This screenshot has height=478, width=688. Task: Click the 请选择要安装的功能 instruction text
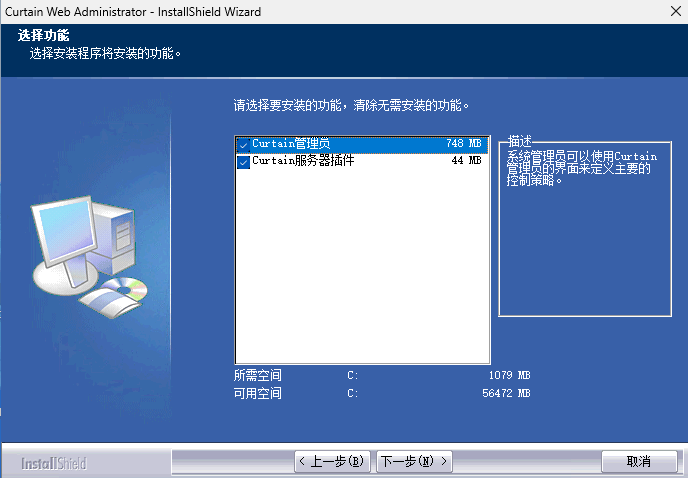[x=351, y=105]
